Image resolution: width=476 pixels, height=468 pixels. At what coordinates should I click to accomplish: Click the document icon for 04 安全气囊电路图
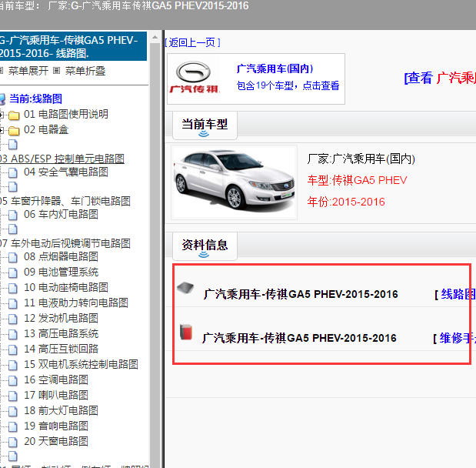pyautogui.click(x=13, y=172)
